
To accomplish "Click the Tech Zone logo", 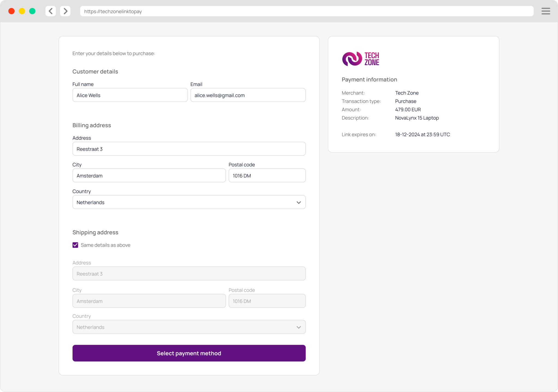I will 360,58.
